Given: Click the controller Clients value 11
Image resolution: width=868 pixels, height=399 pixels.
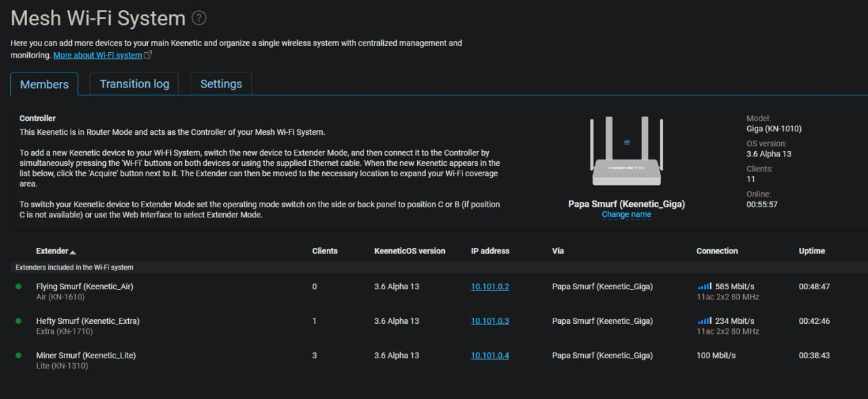Looking at the screenshot, I should click(x=751, y=180).
